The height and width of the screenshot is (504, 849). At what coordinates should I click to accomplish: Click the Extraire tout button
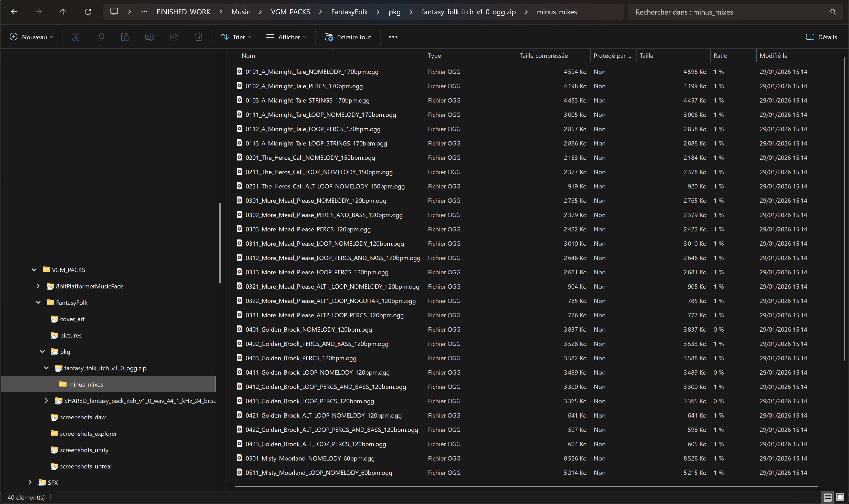(348, 37)
